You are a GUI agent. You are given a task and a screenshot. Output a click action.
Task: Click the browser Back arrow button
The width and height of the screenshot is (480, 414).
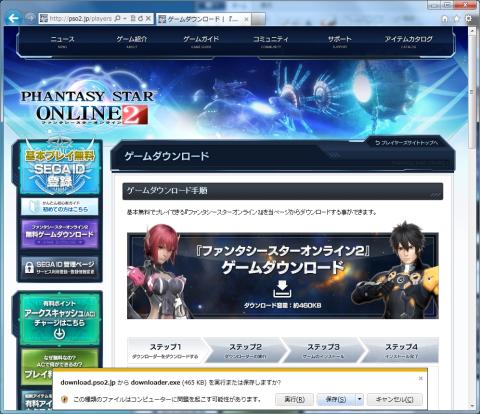click(13, 18)
